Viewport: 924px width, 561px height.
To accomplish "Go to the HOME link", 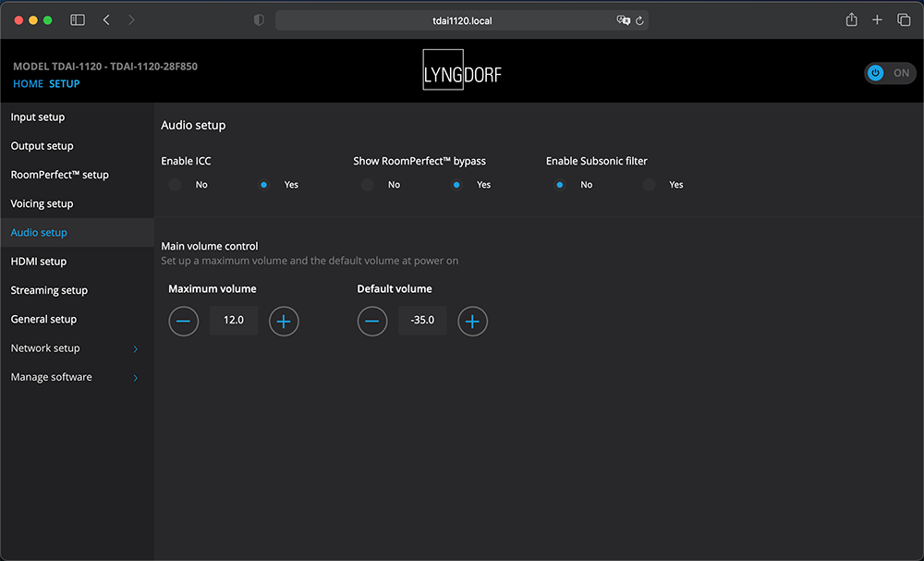I will pyautogui.click(x=29, y=84).
